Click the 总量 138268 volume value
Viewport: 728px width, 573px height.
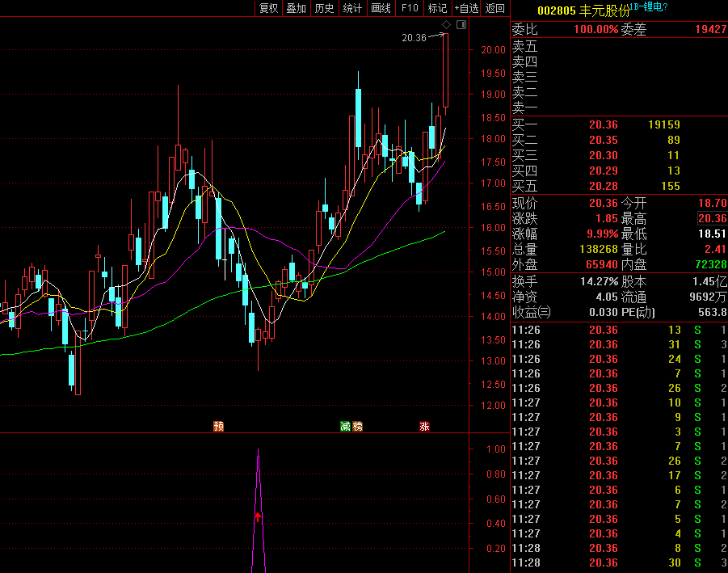click(599, 250)
